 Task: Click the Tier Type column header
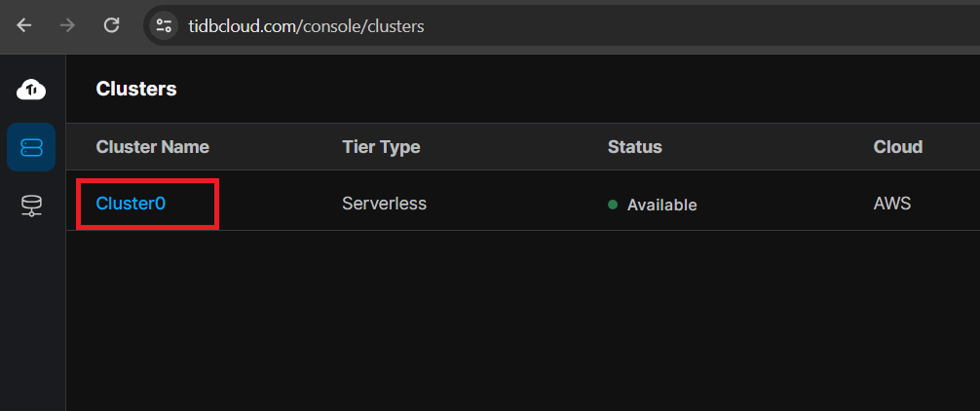[381, 147]
